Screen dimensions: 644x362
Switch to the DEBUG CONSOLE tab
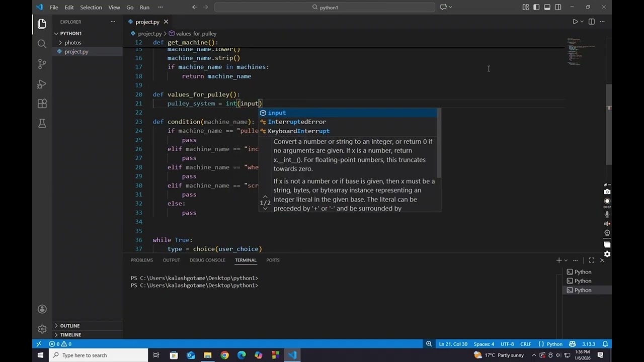point(207,260)
